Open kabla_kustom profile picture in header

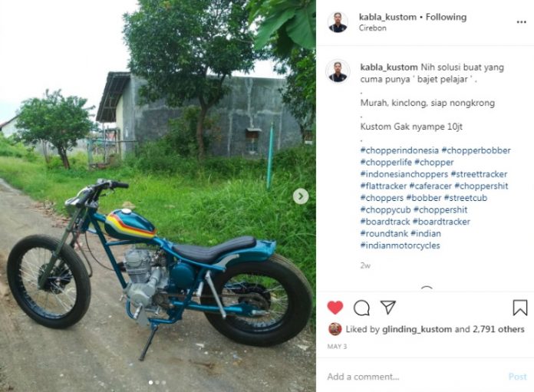[x=338, y=22]
